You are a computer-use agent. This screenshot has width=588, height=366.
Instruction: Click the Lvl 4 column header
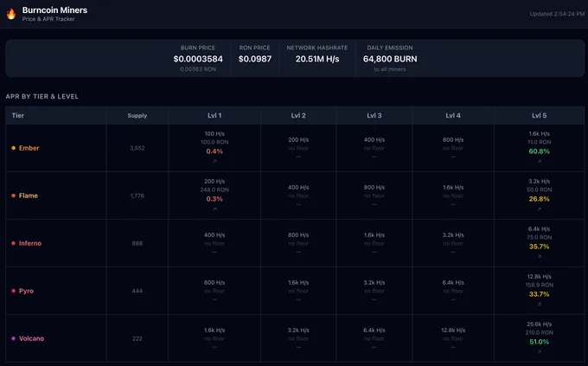(x=453, y=116)
